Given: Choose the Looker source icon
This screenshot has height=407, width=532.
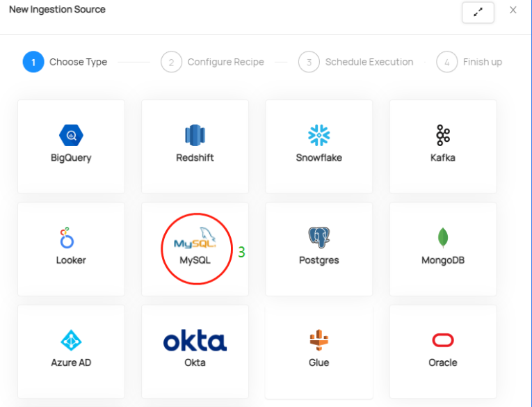Looking at the screenshot, I should [67, 238].
